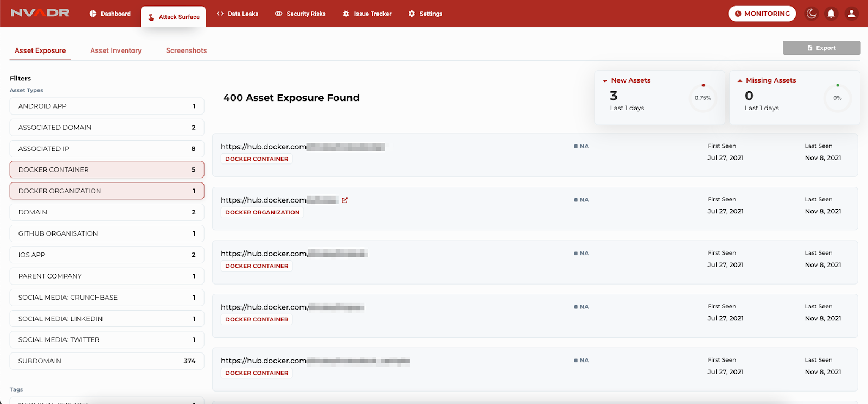Go to Data Leaks
Image resolution: width=868 pixels, height=404 pixels.
click(x=238, y=14)
